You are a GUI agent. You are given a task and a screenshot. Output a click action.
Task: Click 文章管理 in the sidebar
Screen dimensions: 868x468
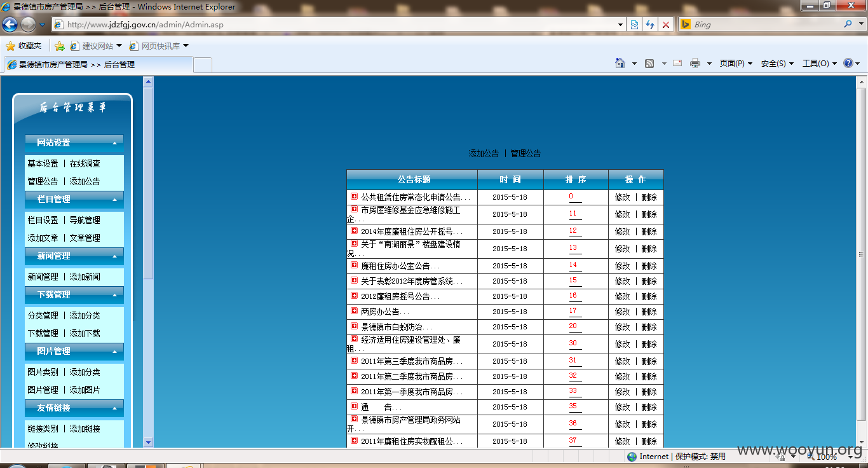coord(85,238)
